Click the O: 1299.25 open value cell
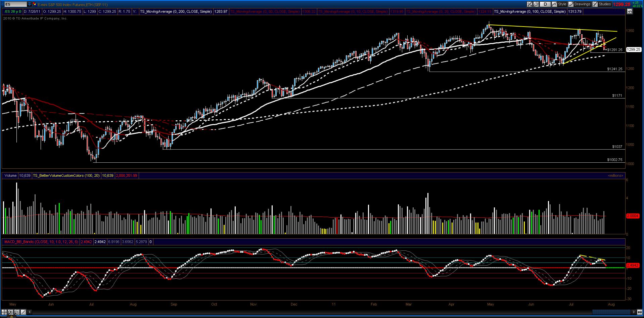This screenshot has width=644, height=318. pos(52,11)
